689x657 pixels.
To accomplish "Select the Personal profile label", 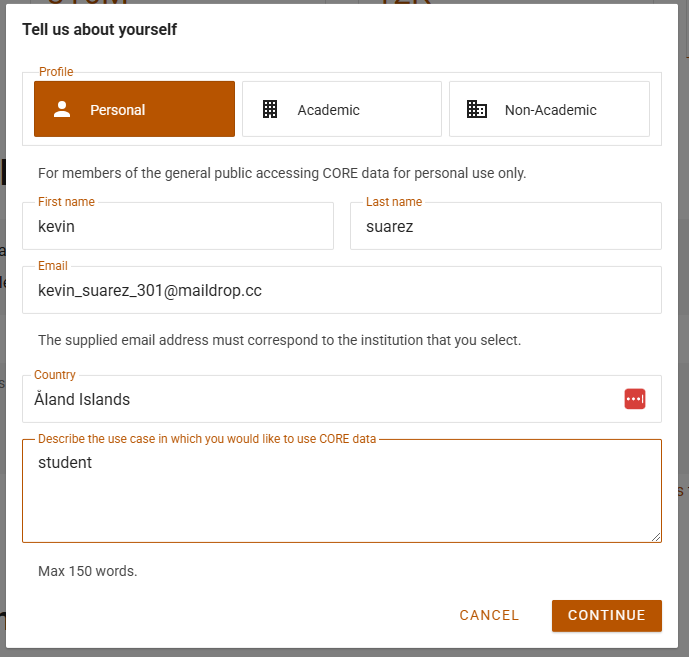I will click(x=117, y=110).
